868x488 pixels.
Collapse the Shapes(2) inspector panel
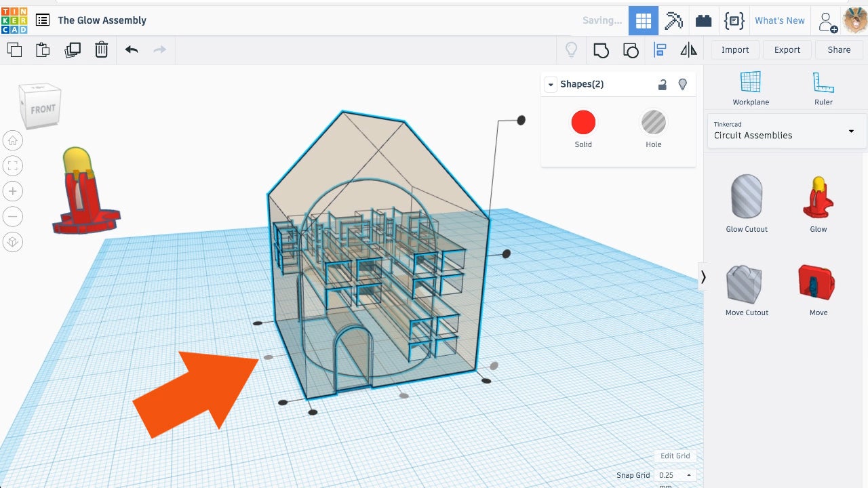pos(551,85)
